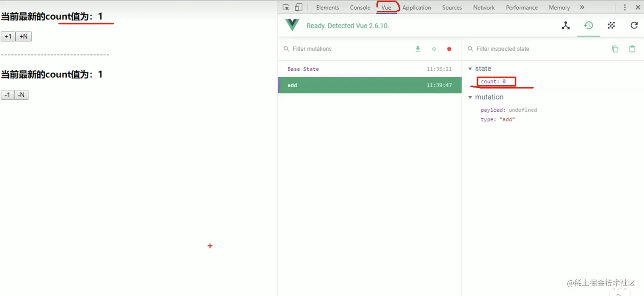This screenshot has width=644, height=296.
Task: Click the 11:35:21 timestamp
Action: point(439,69)
